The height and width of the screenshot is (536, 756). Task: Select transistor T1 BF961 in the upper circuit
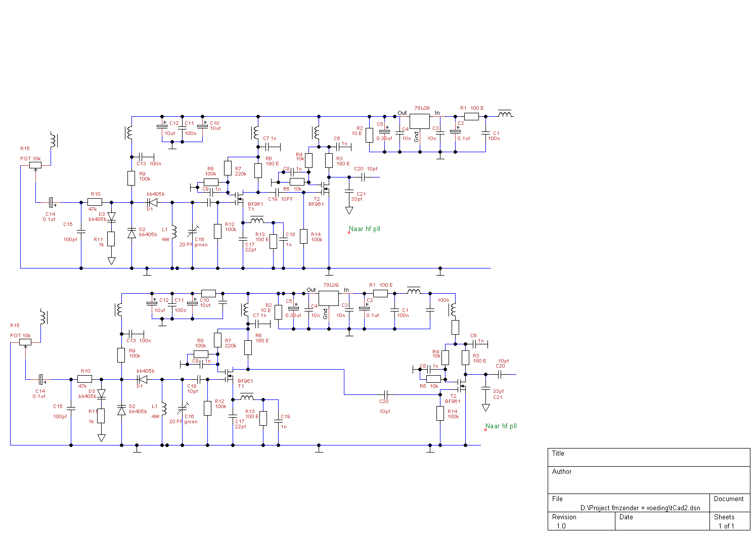tap(239, 200)
